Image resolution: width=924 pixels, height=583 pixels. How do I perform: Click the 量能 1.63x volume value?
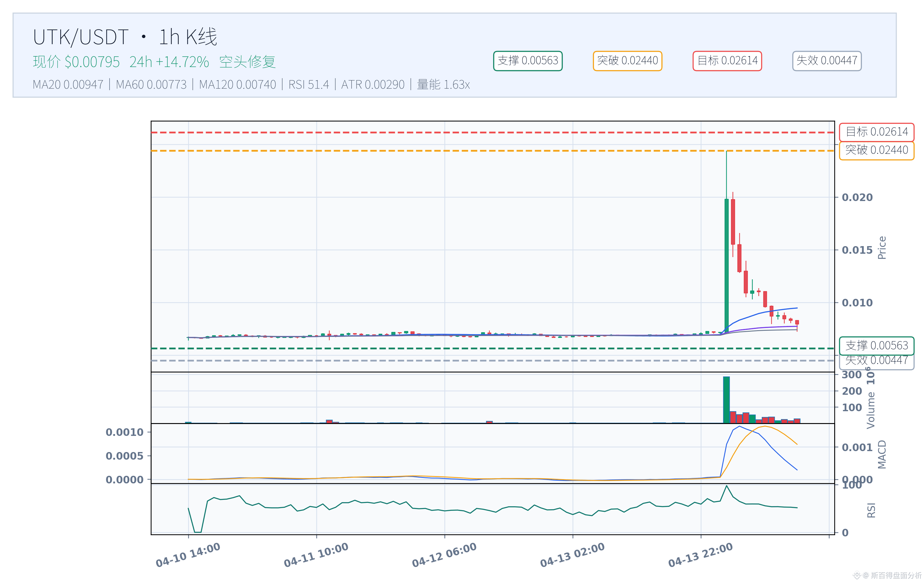click(x=443, y=84)
